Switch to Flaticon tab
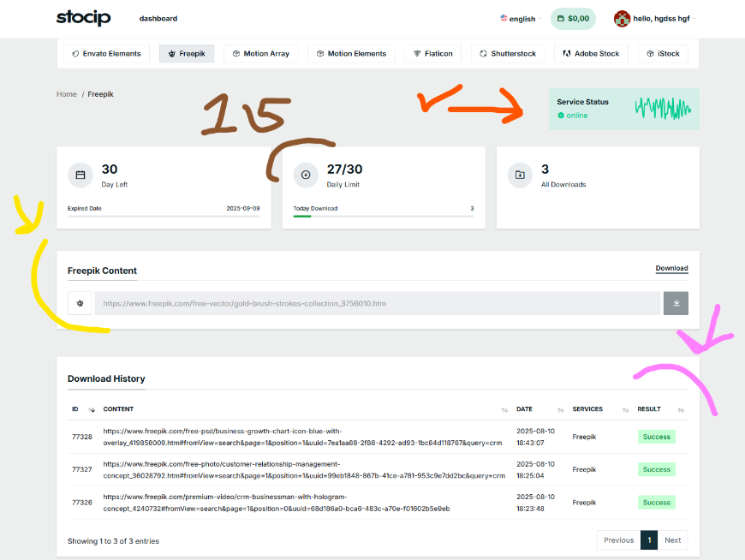 tap(432, 54)
